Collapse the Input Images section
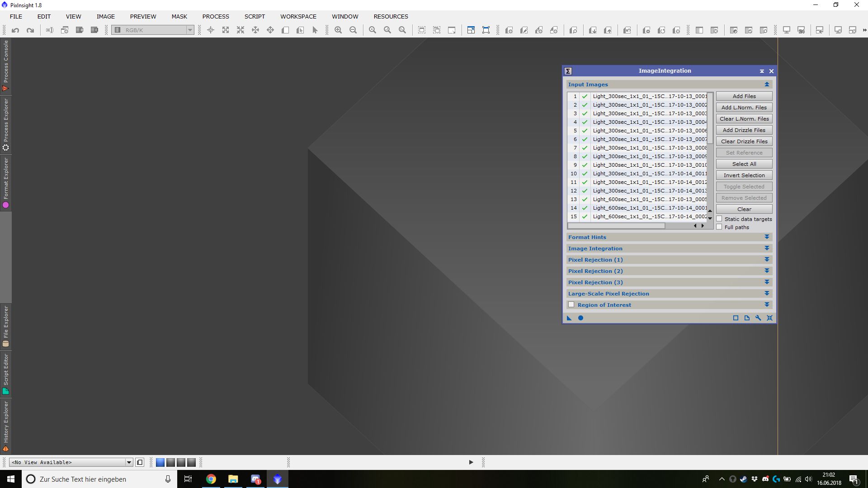The image size is (868, 488). pos(767,84)
